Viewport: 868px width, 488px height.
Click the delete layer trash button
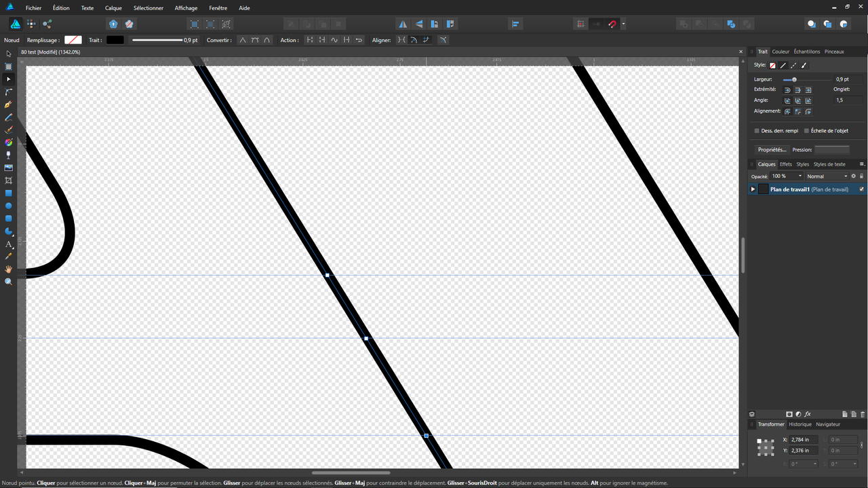pos(863,414)
